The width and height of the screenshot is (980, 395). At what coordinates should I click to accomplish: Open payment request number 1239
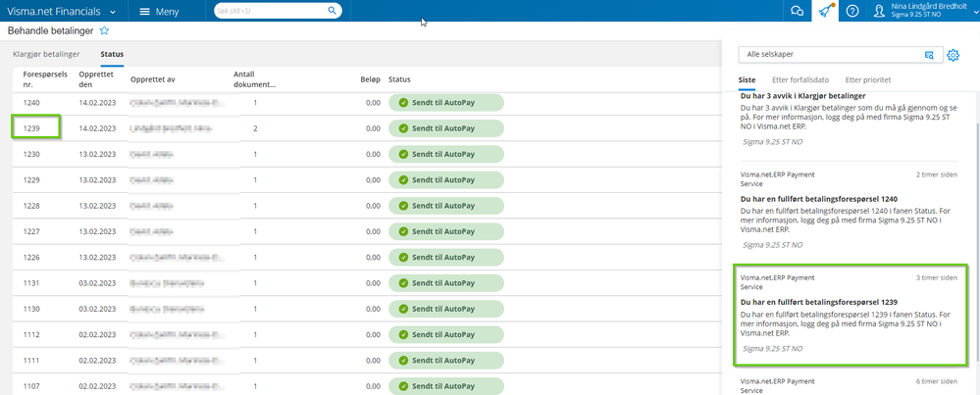tap(31, 128)
